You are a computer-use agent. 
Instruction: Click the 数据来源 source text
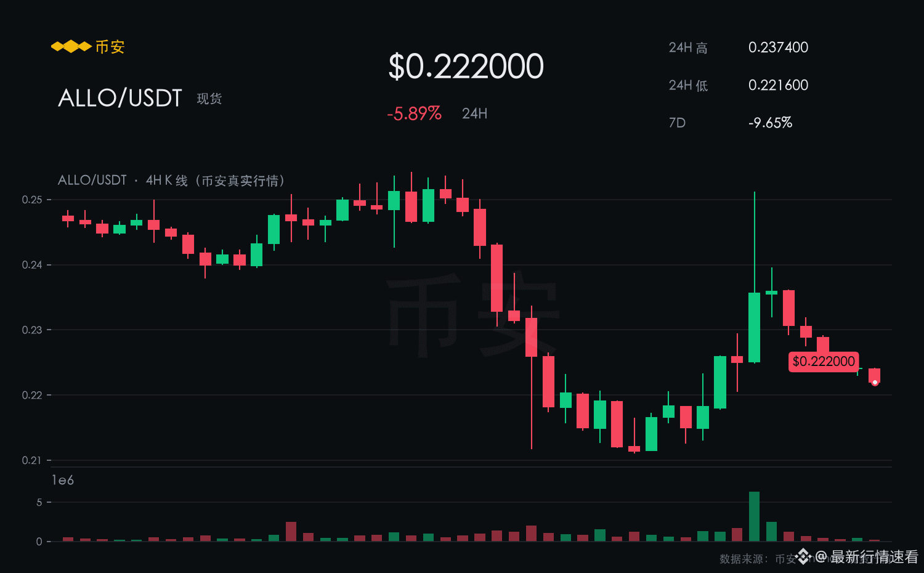pos(742,559)
